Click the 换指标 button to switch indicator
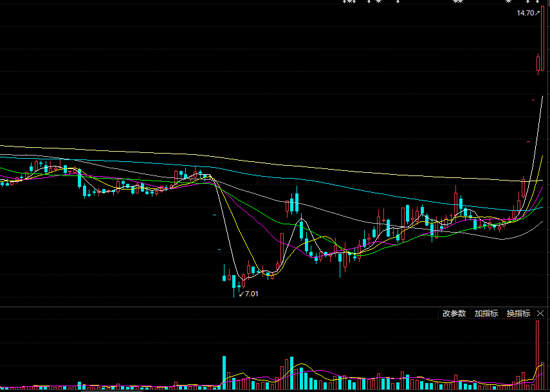 click(518, 314)
